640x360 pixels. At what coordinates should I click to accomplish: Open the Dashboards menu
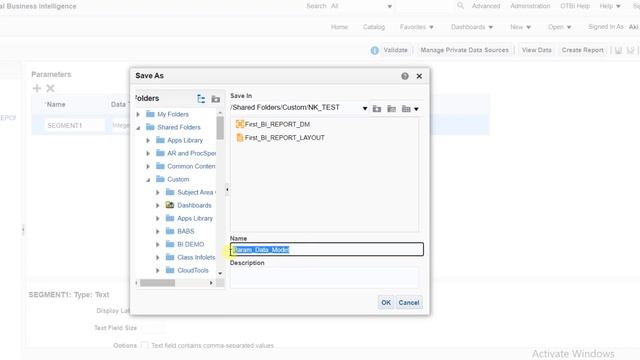[x=472, y=27]
